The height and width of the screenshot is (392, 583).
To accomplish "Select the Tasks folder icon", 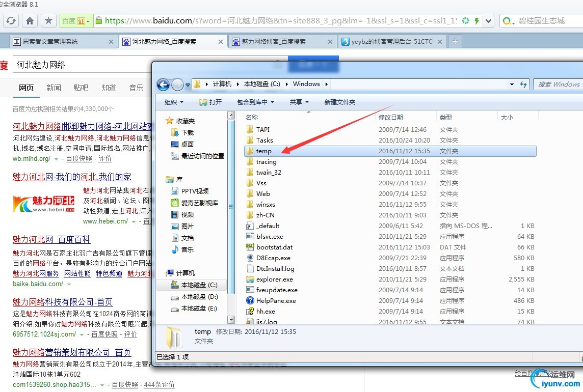I will (x=250, y=140).
